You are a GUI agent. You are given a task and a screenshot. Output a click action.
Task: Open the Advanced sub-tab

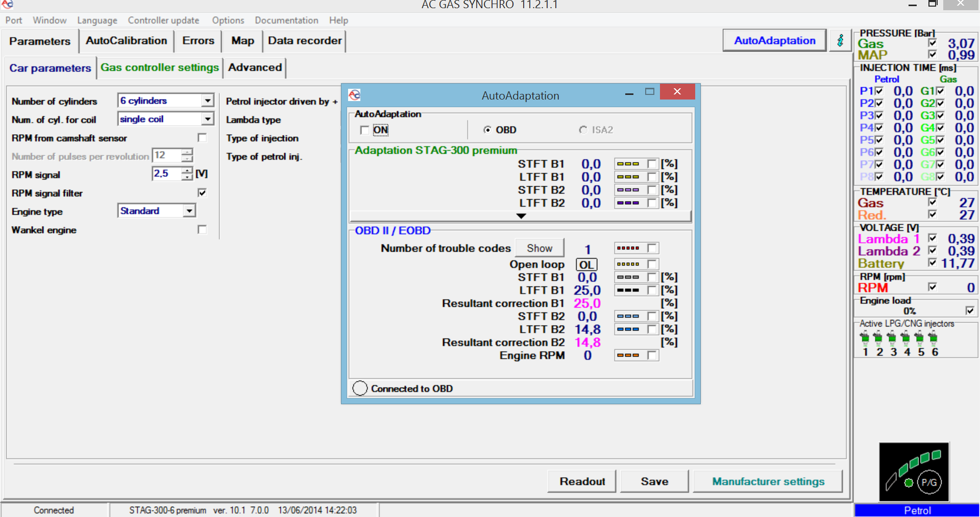point(255,67)
